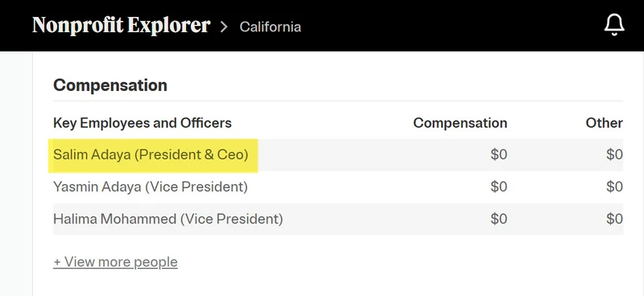Select Yasmin Adaya Vice President row

click(338, 187)
